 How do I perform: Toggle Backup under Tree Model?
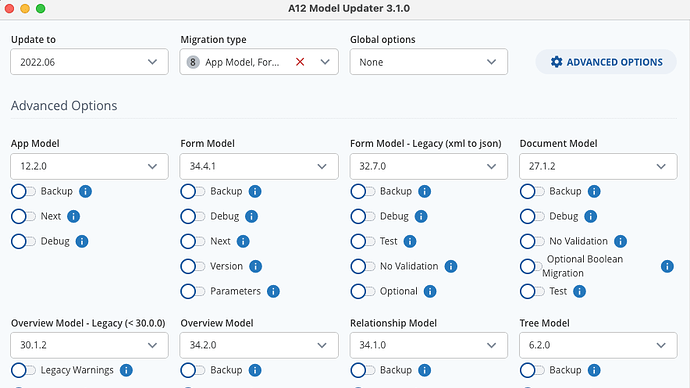[532, 370]
